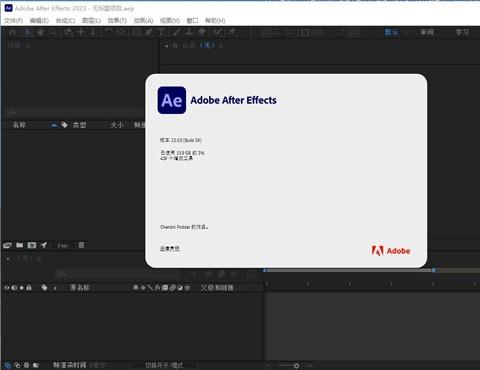
Task: Open the 文件(F) menu
Action: pyautogui.click(x=14, y=21)
